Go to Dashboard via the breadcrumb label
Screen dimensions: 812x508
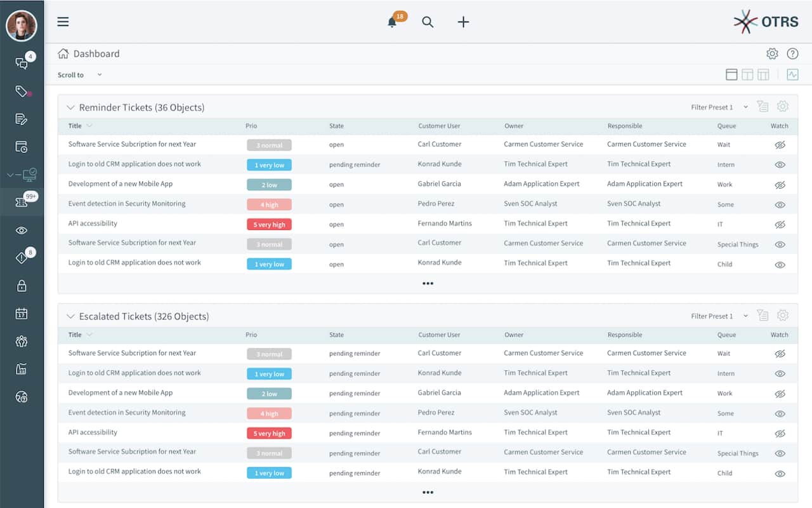pos(96,53)
